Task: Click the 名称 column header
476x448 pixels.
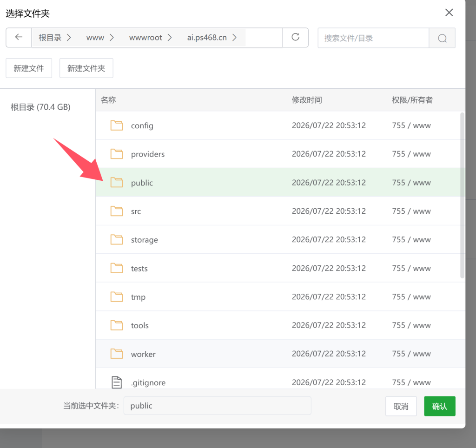Action: [108, 100]
